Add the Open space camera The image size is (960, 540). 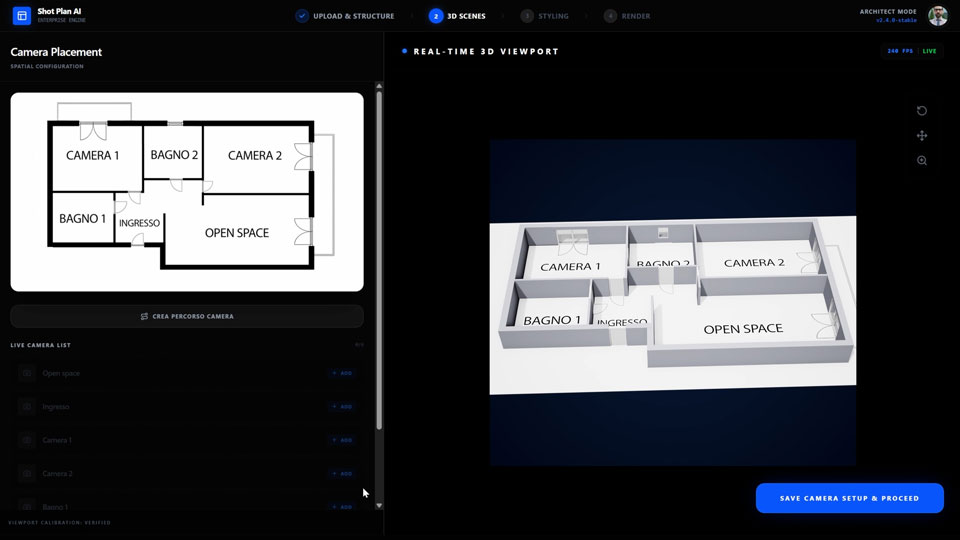click(x=342, y=373)
